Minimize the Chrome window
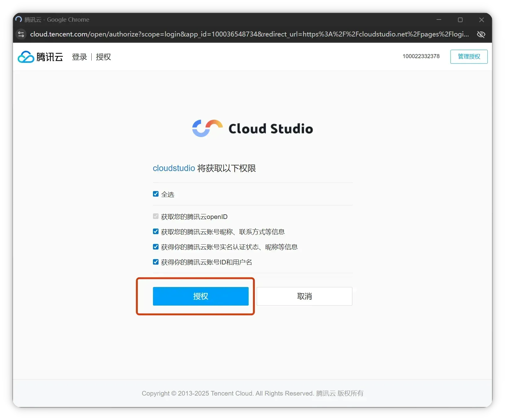 pyautogui.click(x=439, y=20)
